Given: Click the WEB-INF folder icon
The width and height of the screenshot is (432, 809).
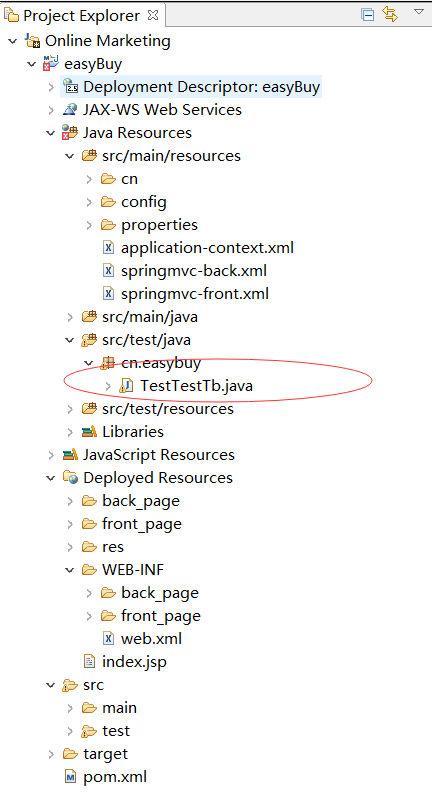Looking at the screenshot, I should click(89, 570).
